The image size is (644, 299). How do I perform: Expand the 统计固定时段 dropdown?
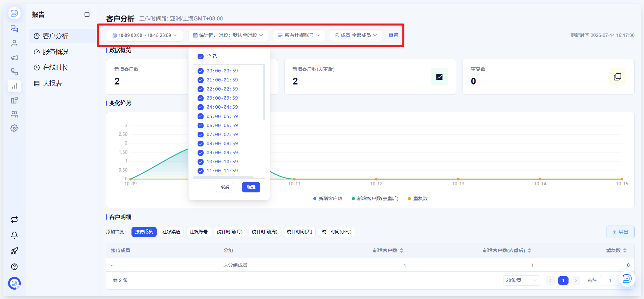click(x=228, y=35)
